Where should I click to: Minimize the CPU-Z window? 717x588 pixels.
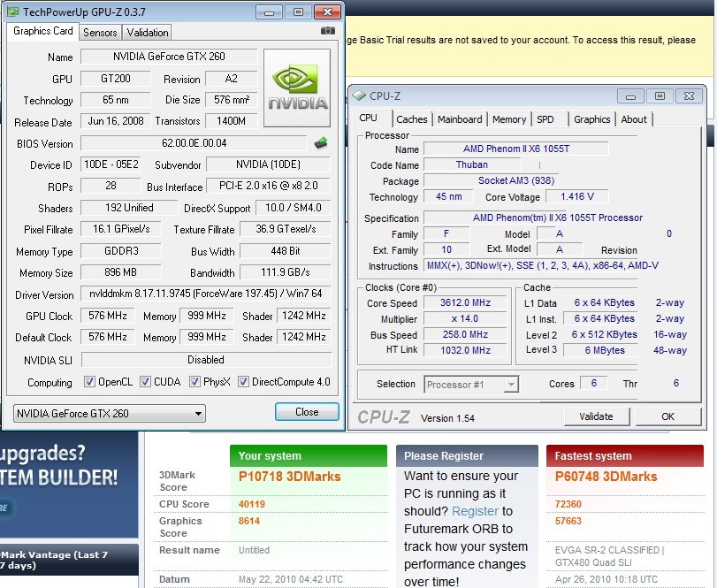(631, 96)
